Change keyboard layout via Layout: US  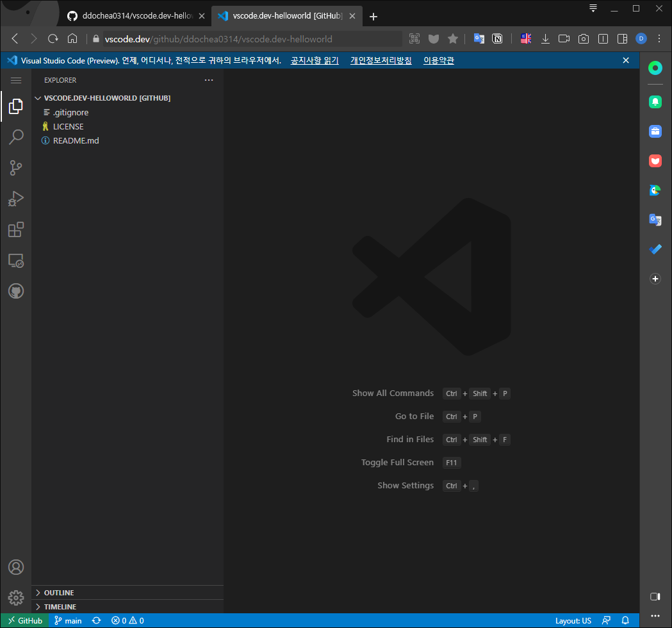(573, 621)
